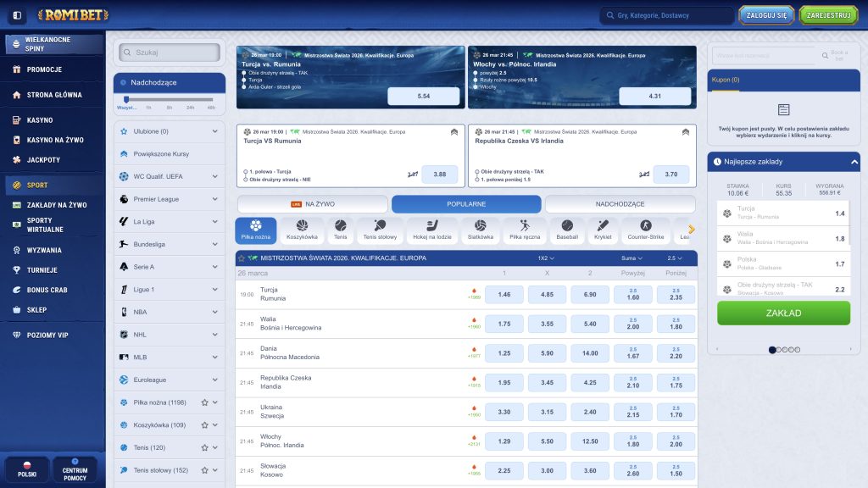Favorite Tenis stołowy (152) with the star

pos(205,470)
